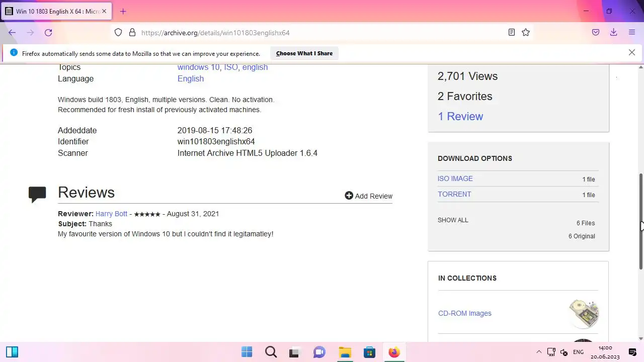The width and height of the screenshot is (644, 362).
Task: Open the Firefox downloads panel
Action: [x=614, y=33]
